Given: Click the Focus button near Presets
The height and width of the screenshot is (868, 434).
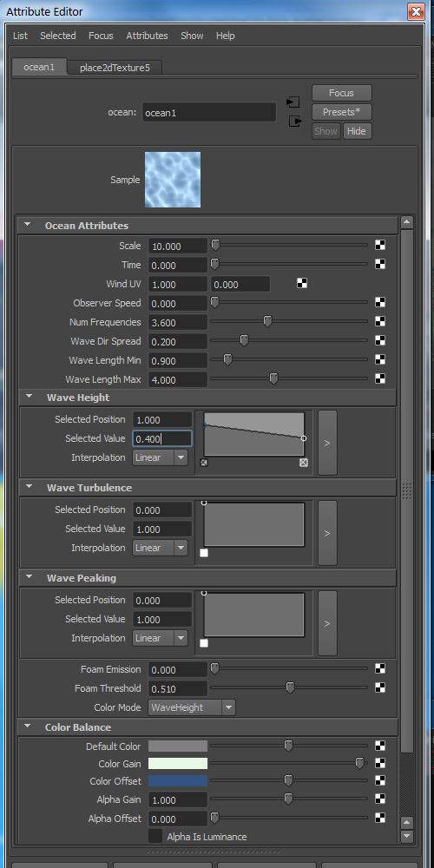Looking at the screenshot, I should [341, 93].
